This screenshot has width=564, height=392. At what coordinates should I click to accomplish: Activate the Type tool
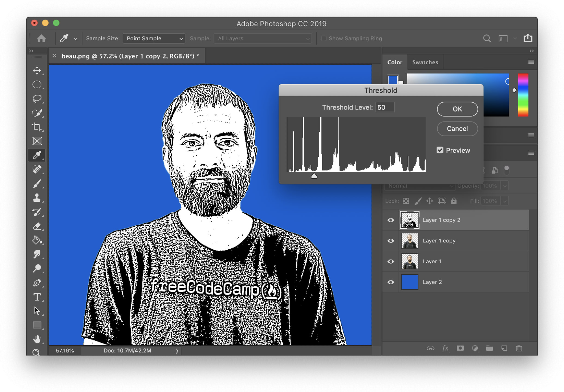click(37, 297)
